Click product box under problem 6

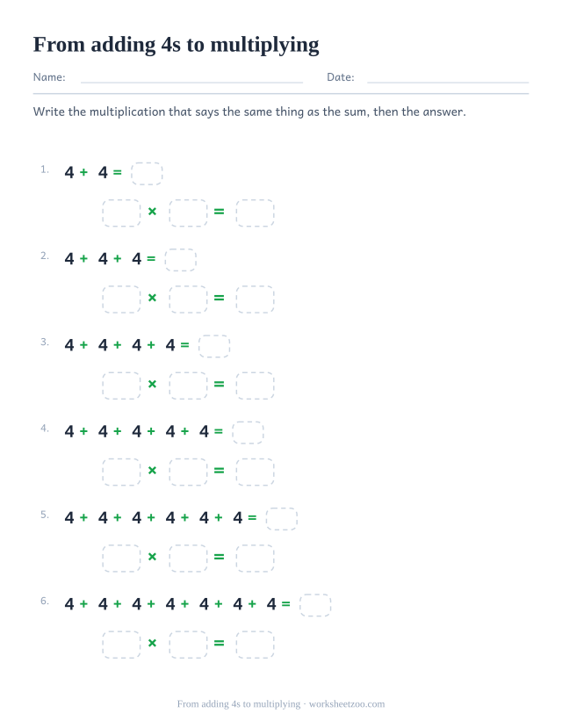pos(256,645)
